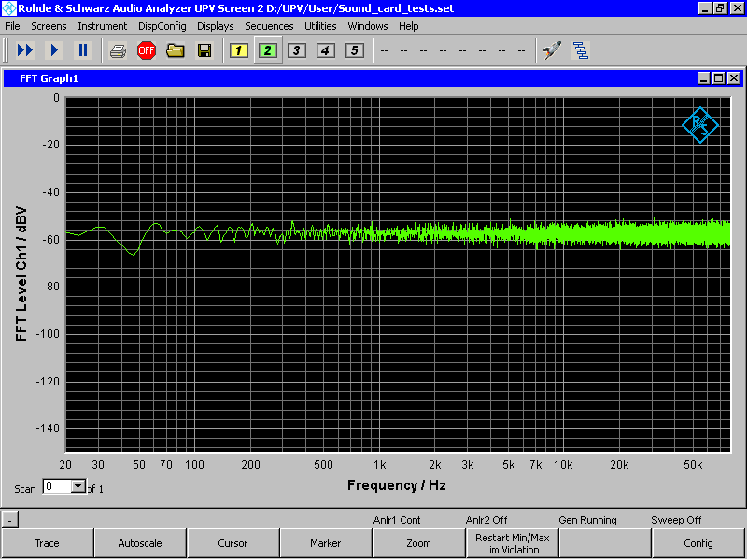Screen dimensions: 747x560
Task: Pause the measurement with pause icon
Action: click(83, 50)
